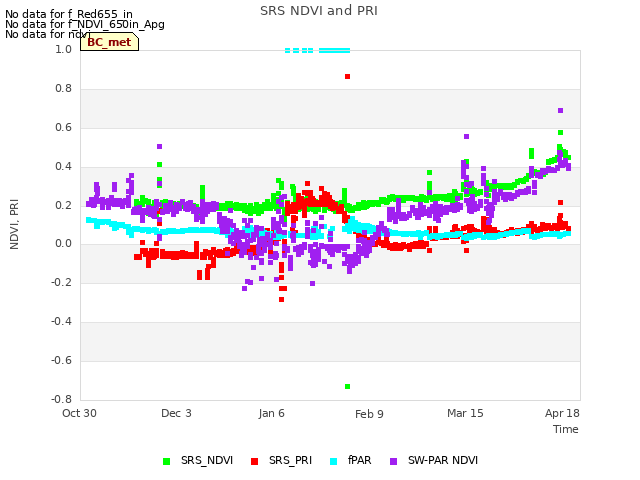Click the -0.4 y-axis tick label
Screen dimensions: 640x480
tap(62, 322)
